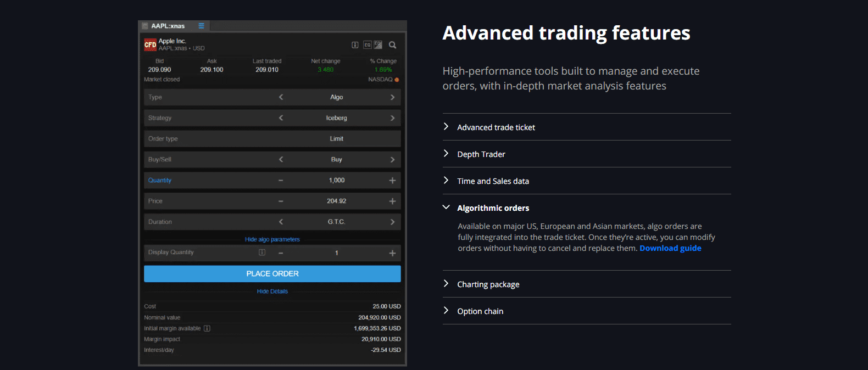Click the EQ chart icon beside the search
868x370 pixels.
point(378,45)
